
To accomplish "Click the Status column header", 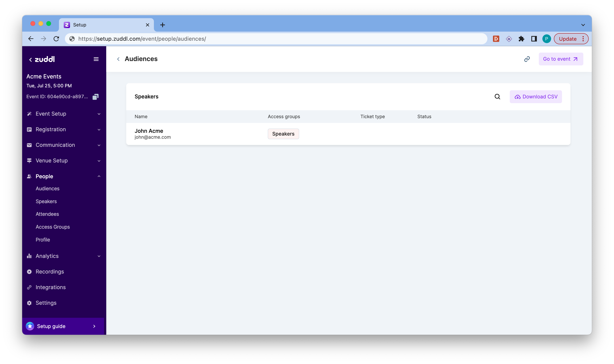I will (x=424, y=117).
